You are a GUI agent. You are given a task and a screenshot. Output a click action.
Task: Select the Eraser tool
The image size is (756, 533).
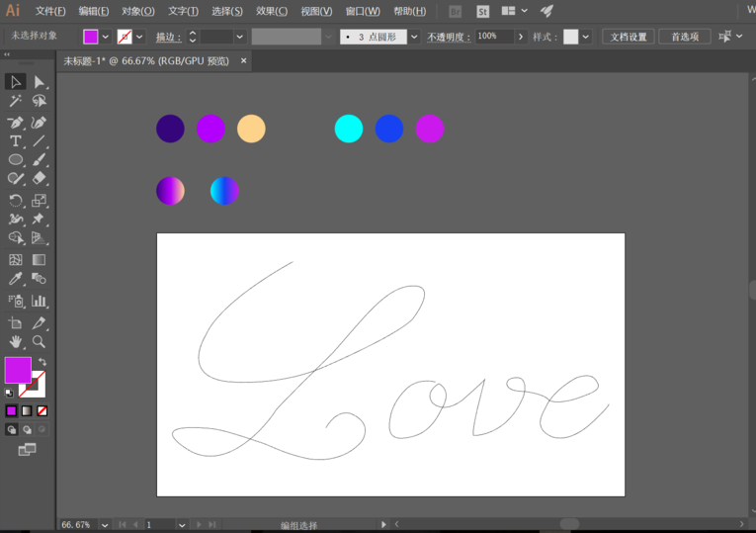pos(39,179)
